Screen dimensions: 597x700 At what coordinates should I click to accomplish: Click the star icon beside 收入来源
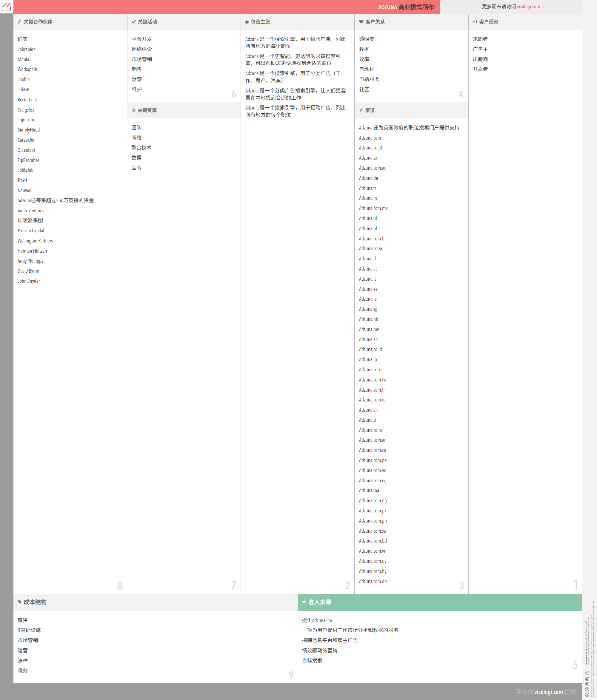304,602
